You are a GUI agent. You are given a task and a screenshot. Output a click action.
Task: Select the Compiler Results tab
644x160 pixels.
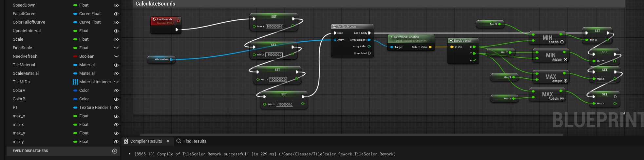click(146, 141)
